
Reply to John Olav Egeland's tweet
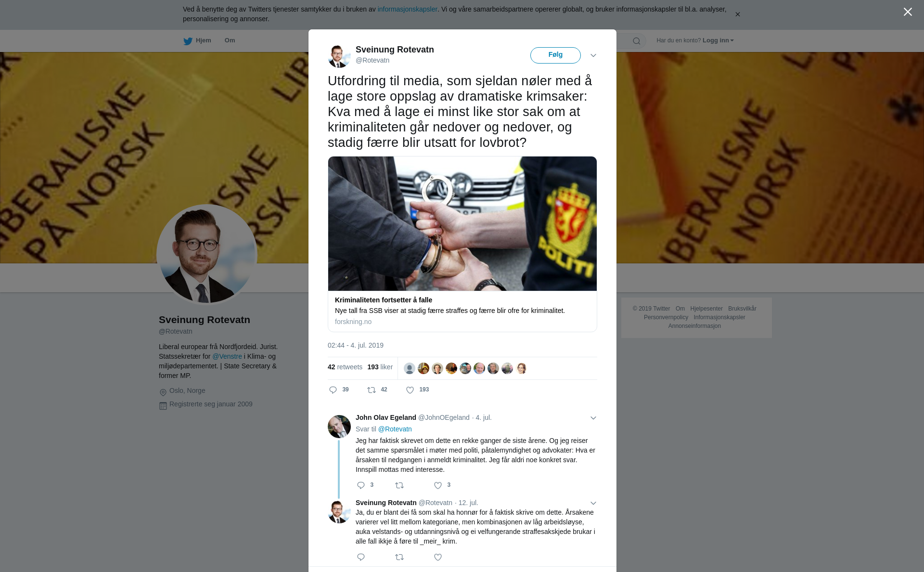pyautogui.click(x=361, y=485)
